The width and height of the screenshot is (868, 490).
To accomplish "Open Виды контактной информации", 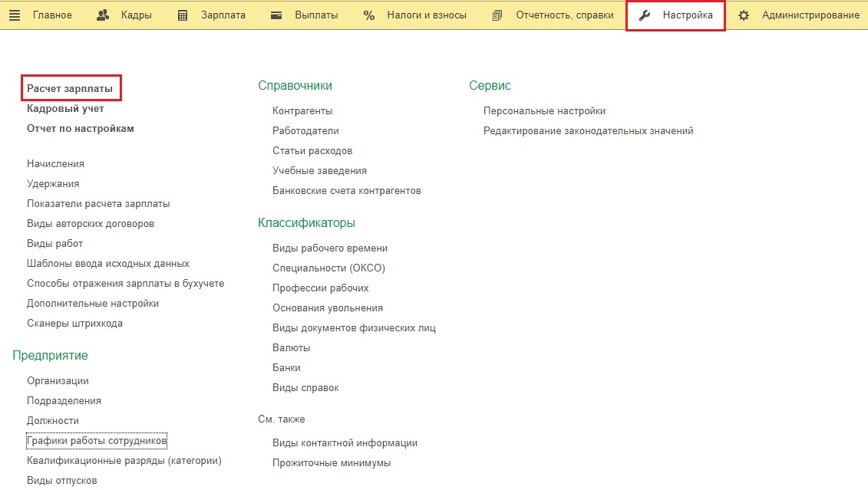I will [345, 442].
